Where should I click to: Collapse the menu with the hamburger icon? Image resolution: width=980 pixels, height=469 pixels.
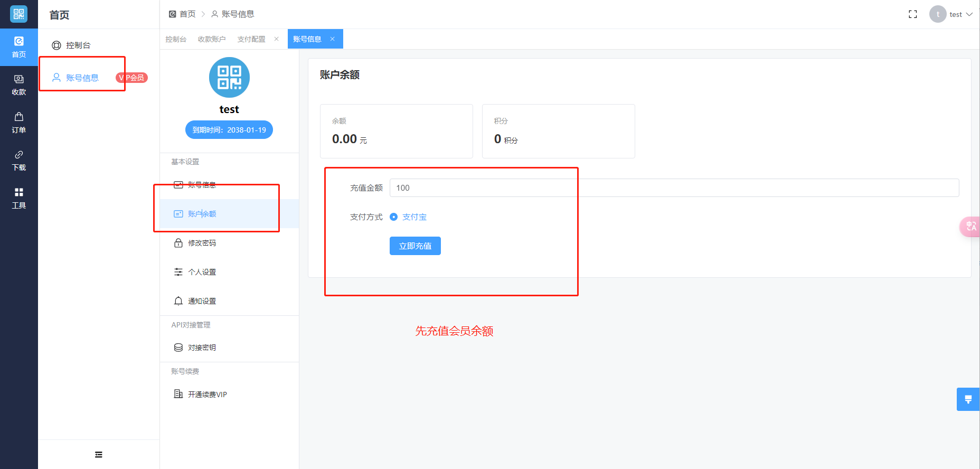(x=99, y=455)
